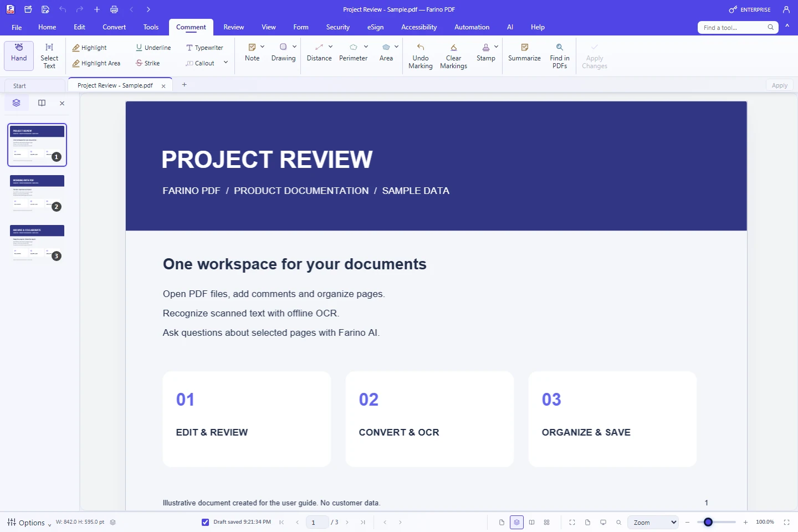Click the undo arrow in title bar

63,9
